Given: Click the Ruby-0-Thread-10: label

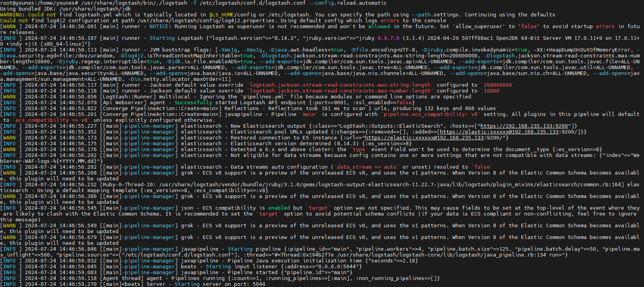Looking at the screenshot, I should 130,185.
